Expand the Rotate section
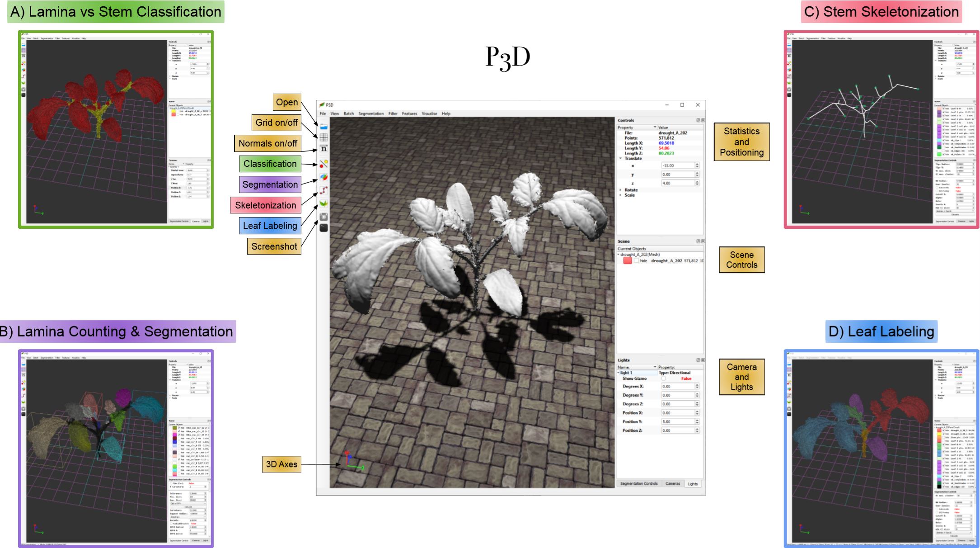 click(x=620, y=190)
